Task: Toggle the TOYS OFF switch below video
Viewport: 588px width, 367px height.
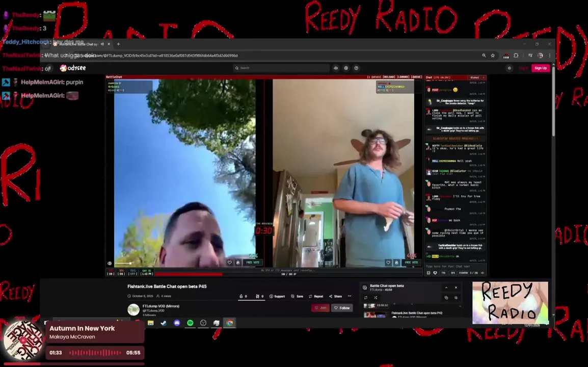Action: (x=133, y=272)
